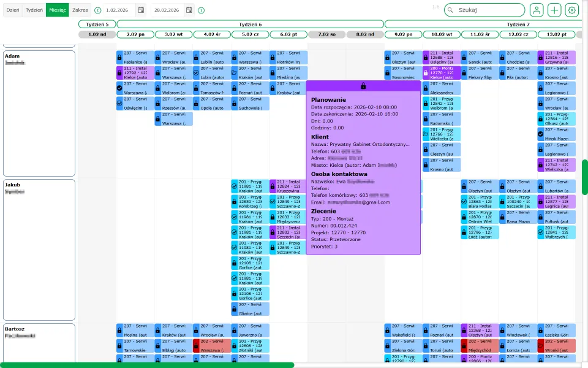Open settings via the gear icon
Image resolution: width=588 pixels, height=368 pixels.
(x=572, y=10)
